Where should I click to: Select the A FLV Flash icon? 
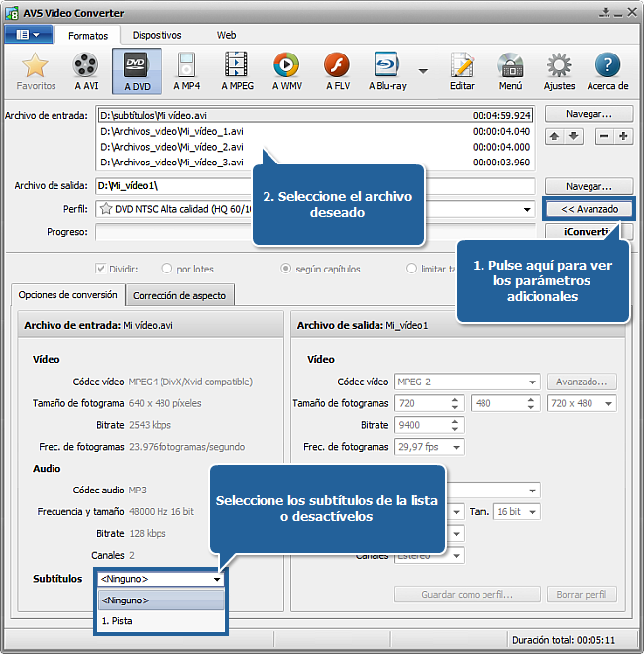(337, 69)
